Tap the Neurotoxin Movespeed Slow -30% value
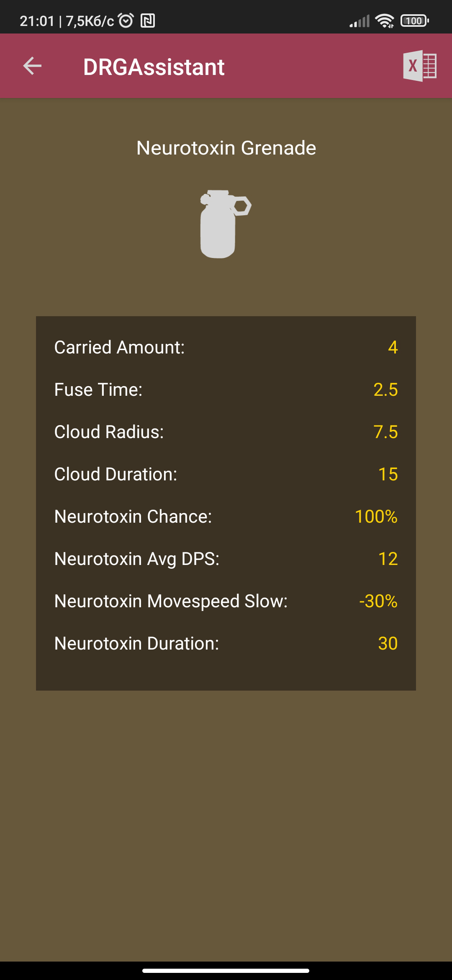 click(x=378, y=601)
